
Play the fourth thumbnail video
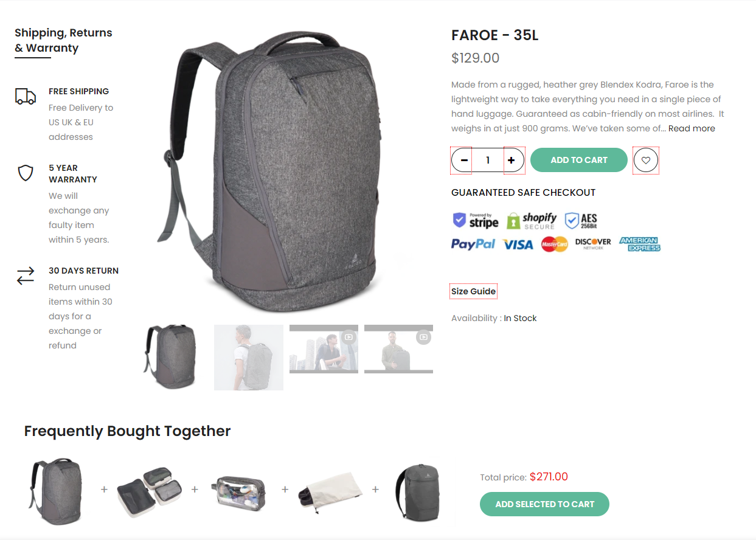click(x=398, y=349)
